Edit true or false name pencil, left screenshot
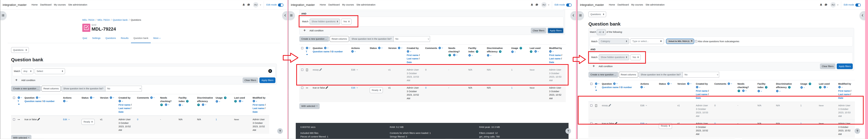 [x=39, y=119]
